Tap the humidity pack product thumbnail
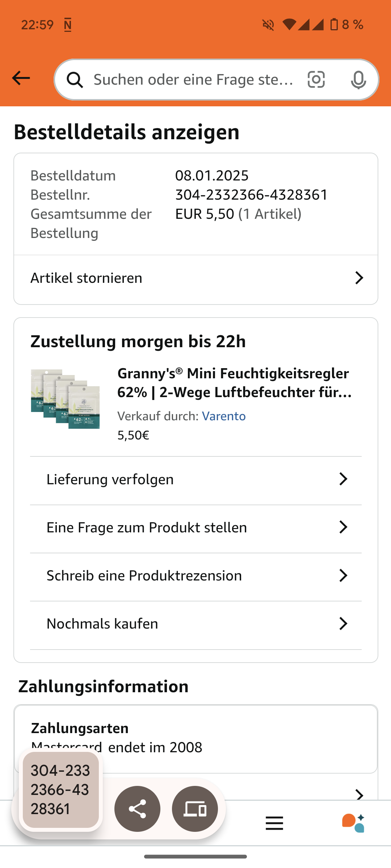Screen dimensions: 391x868 (65, 399)
